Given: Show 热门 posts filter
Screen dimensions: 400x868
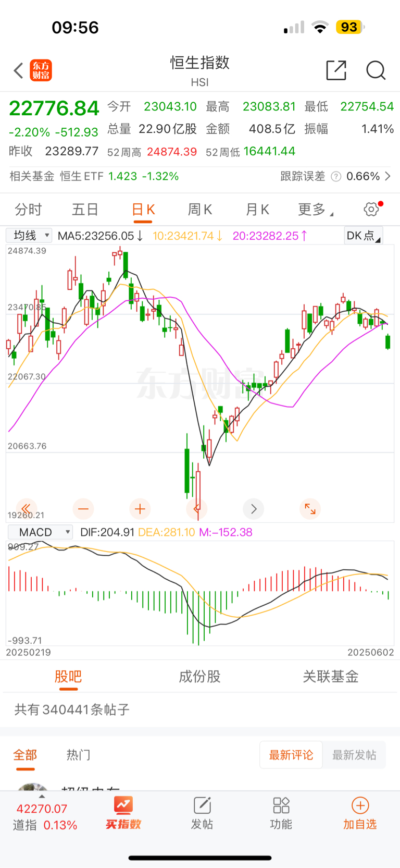Looking at the screenshot, I should 78,755.
